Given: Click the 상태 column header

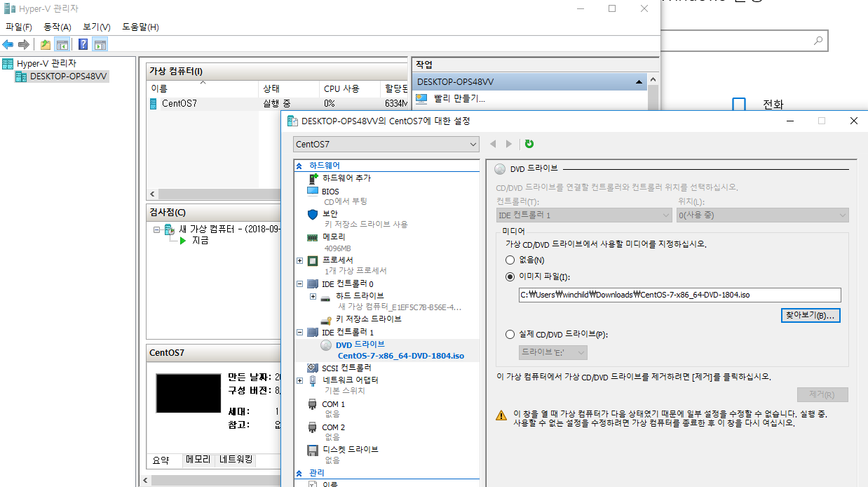Looking at the screenshot, I should point(288,89).
